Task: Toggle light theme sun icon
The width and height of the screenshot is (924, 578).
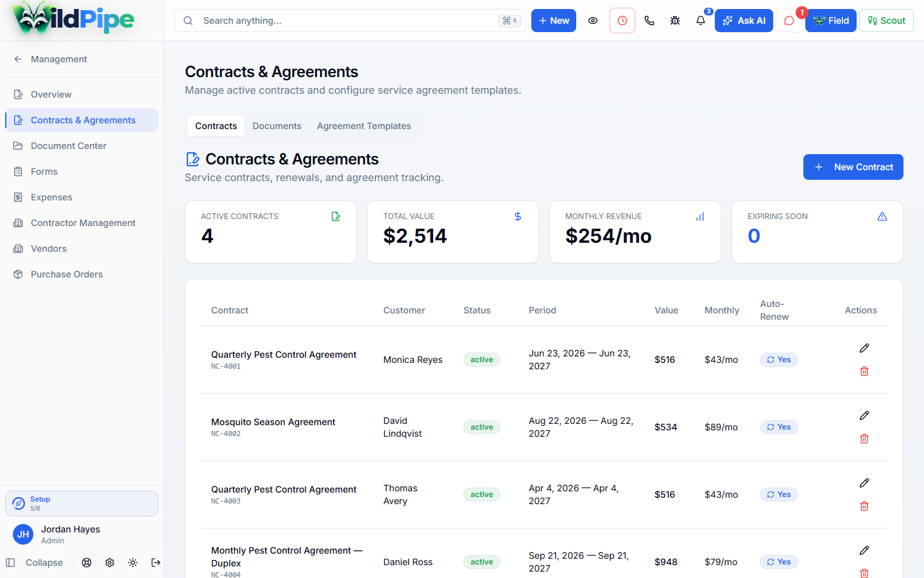Action: pyautogui.click(x=133, y=563)
